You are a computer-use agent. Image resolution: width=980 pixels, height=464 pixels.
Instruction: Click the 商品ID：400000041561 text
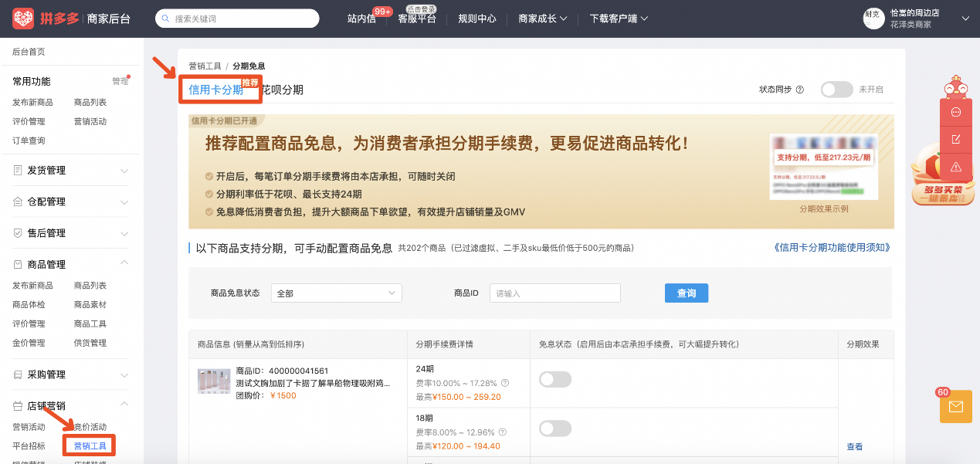[x=282, y=371]
